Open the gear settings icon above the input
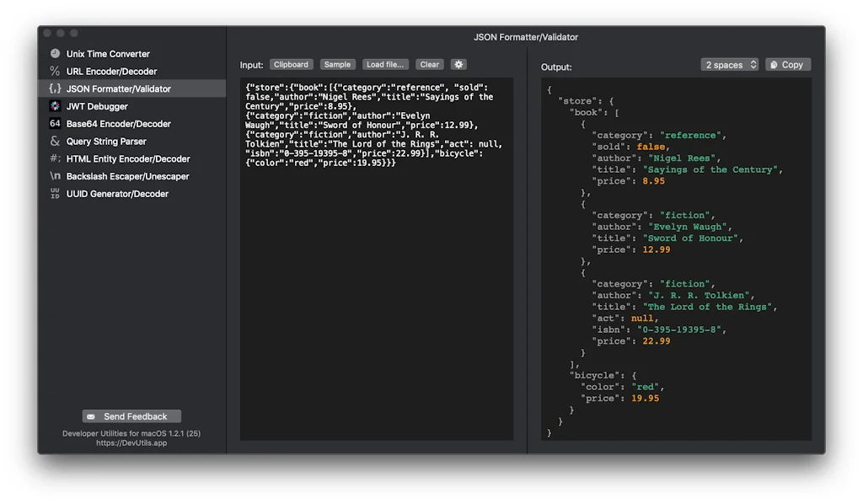 click(x=457, y=64)
